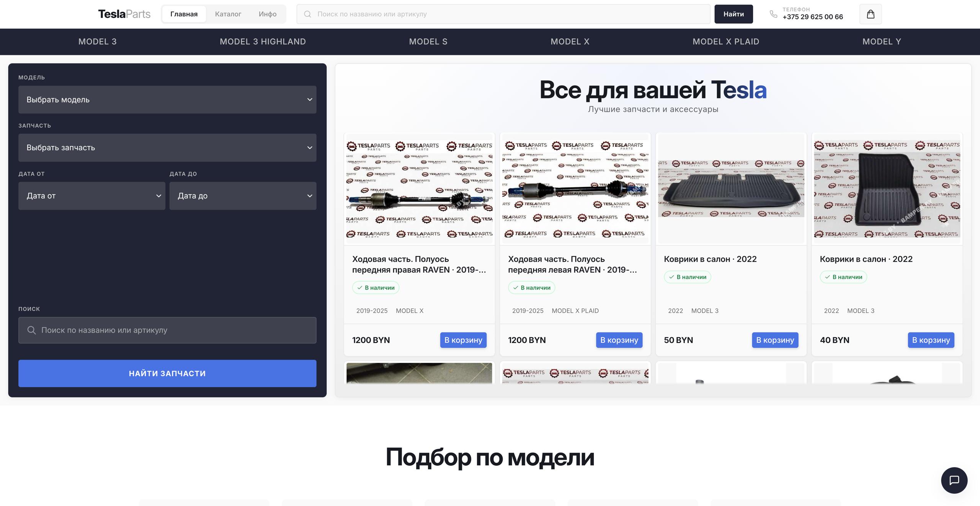Click the 1200 BYN price on the right axle card
Screen dimensions: 980x506
pos(371,340)
